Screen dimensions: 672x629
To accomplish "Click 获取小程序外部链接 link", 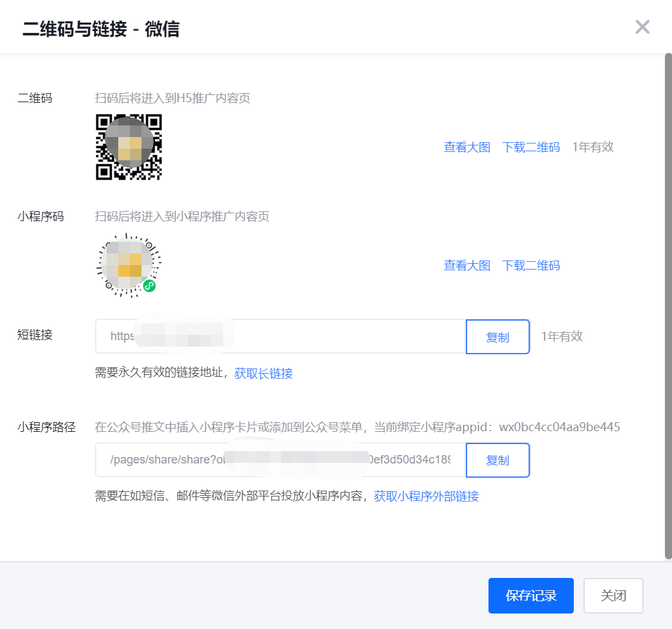I will pos(426,496).
